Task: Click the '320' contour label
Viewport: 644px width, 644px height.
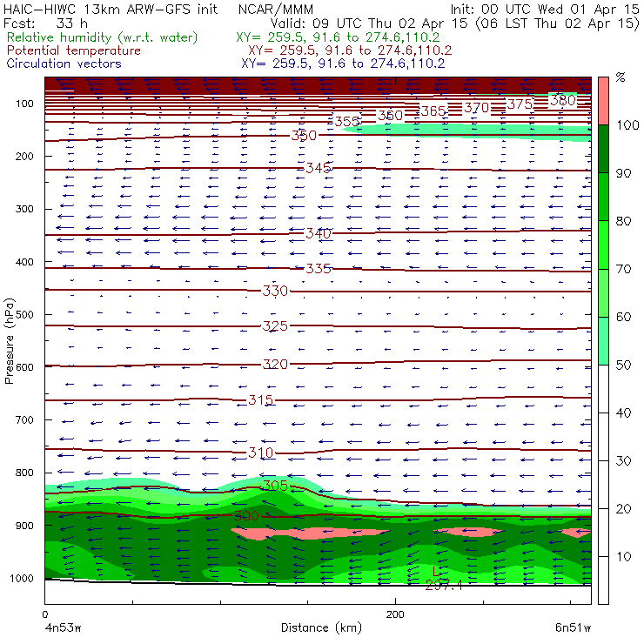Action: pyautogui.click(x=276, y=365)
